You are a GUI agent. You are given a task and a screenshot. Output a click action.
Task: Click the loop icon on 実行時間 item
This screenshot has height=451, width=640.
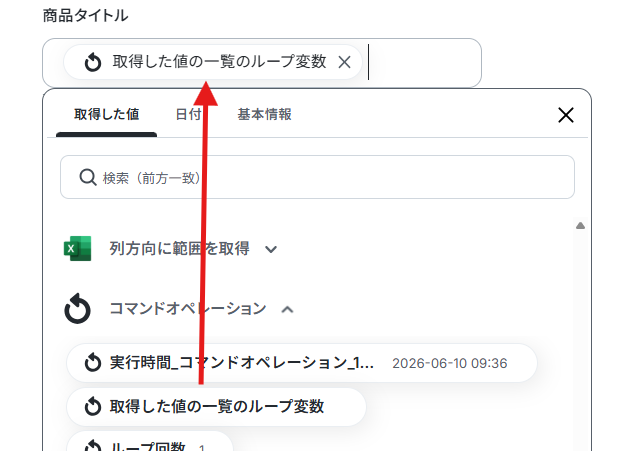(93, 362)
